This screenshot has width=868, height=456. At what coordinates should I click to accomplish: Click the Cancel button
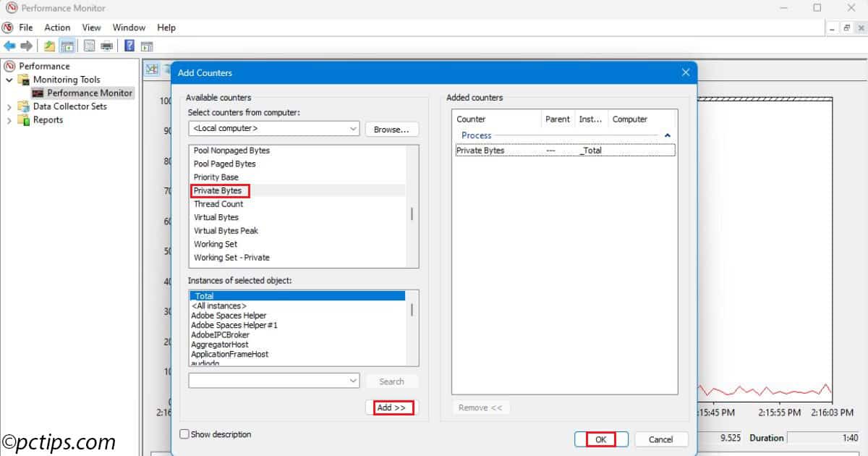coord(661,439)
